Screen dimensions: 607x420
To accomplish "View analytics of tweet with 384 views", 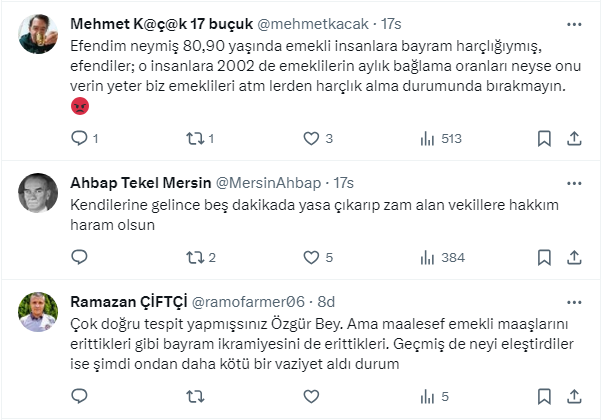I will [427, 257].
